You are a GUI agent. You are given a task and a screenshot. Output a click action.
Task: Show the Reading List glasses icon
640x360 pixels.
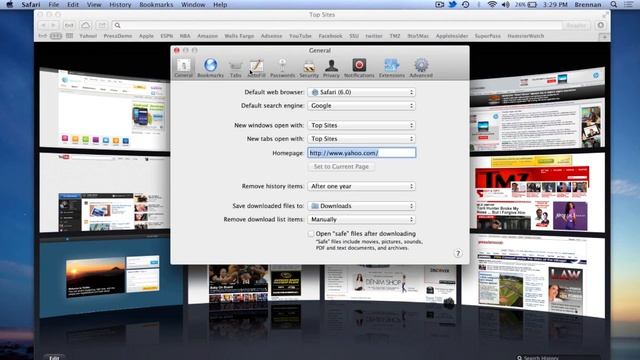tap(42, 36)
